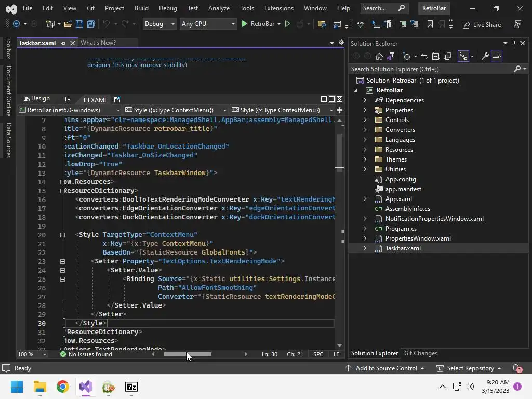The image size is (532, 399).
Task: Switch to the Git Changes tab
Action: pos(421,353)
